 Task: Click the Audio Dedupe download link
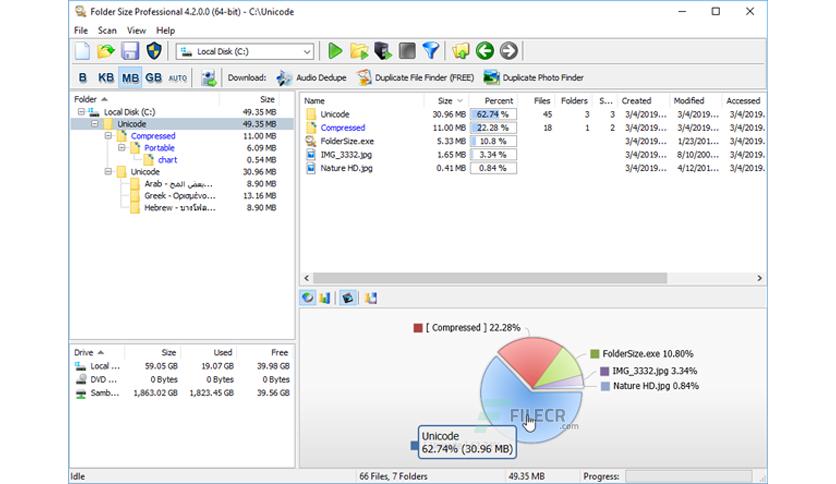pyautogui.click(x=311, y=78)
